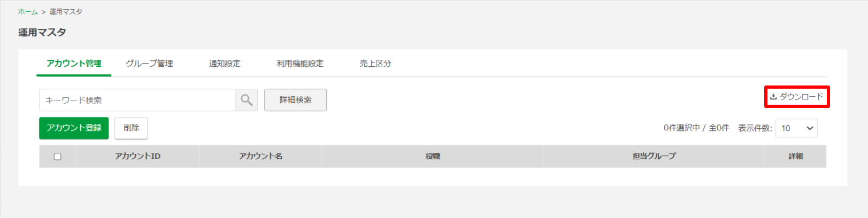Go to the 売上区分 tab
This screenshot has width=868, height=218.
375,64
